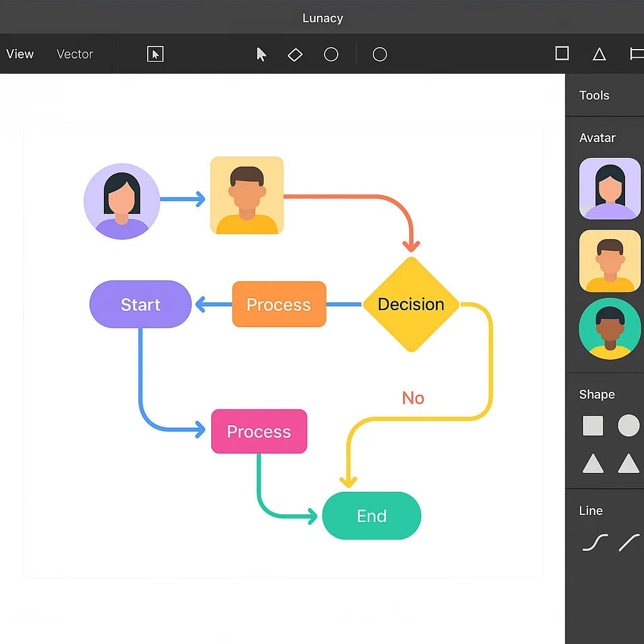Select the rectangle tool in top toolbar

(x=562, y=53)
